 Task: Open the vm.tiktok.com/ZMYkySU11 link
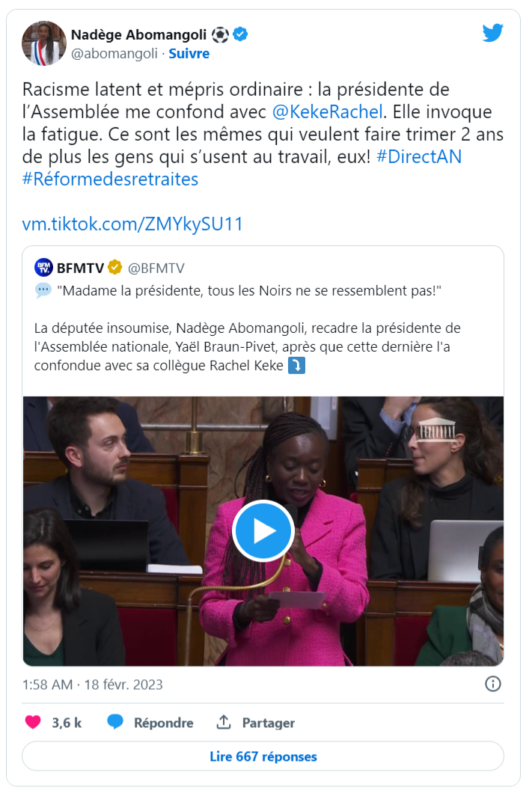pyautogui.click(x=132, y=224)
